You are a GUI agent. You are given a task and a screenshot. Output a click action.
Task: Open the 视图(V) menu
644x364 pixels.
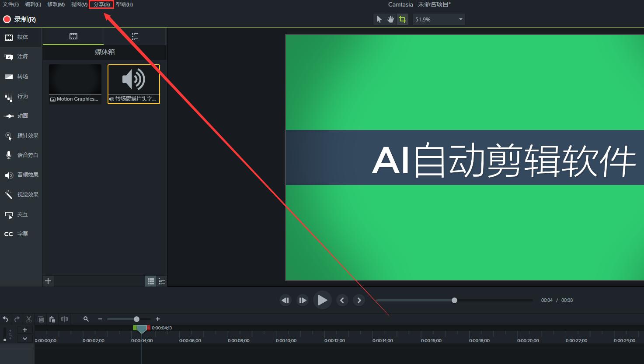pyautogui.click(x=79, y=4)
